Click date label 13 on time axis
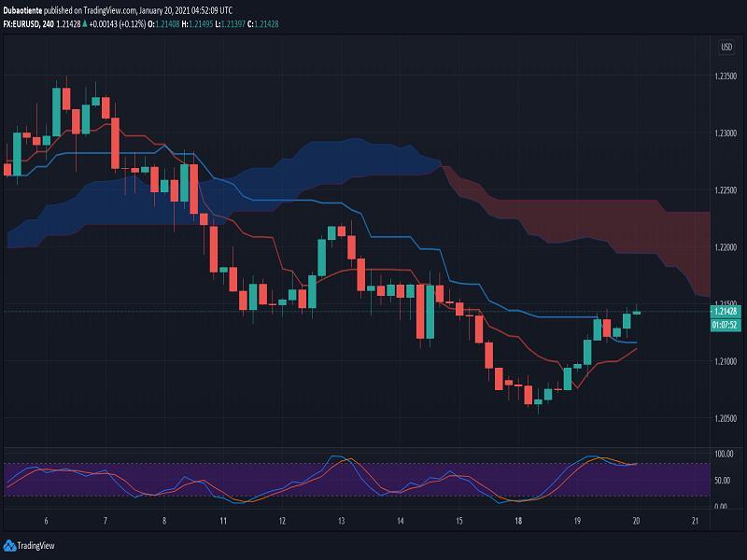 point(341,521)
